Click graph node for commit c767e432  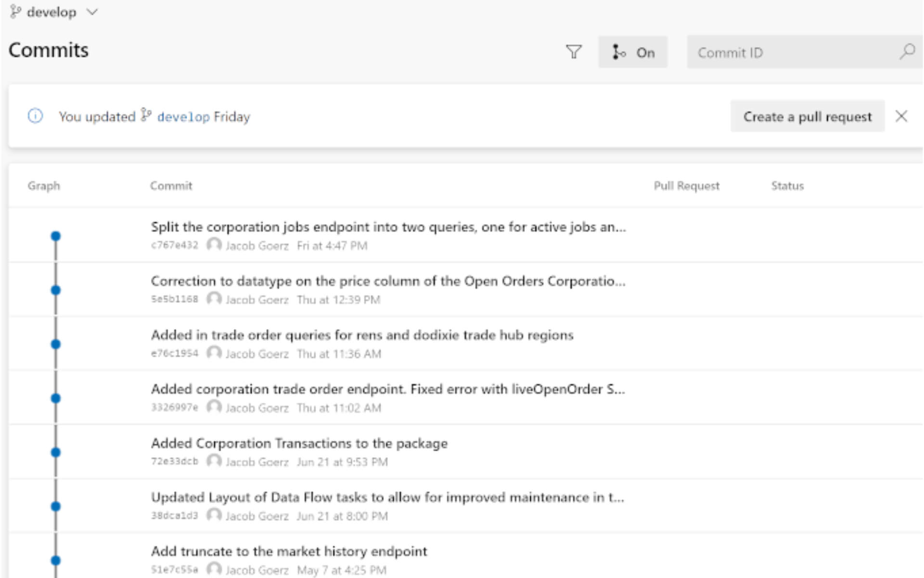56,236
